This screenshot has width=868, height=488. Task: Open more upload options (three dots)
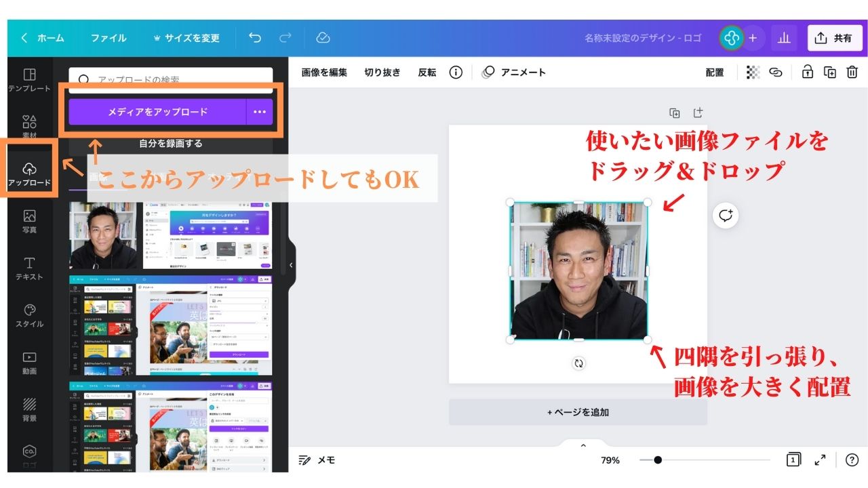(260, 112)
